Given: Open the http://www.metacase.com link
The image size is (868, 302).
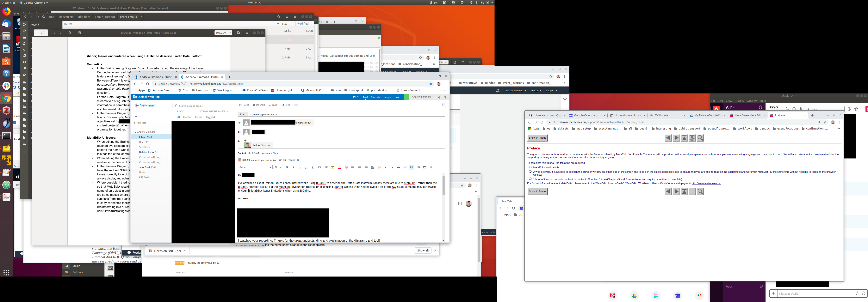Looking at the screenshot, I should coord(706,184).
